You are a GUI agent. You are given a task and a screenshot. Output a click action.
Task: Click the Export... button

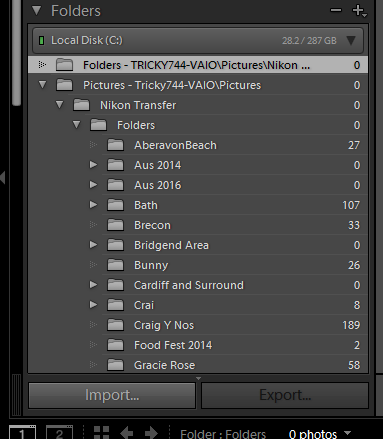coord(285,395)
